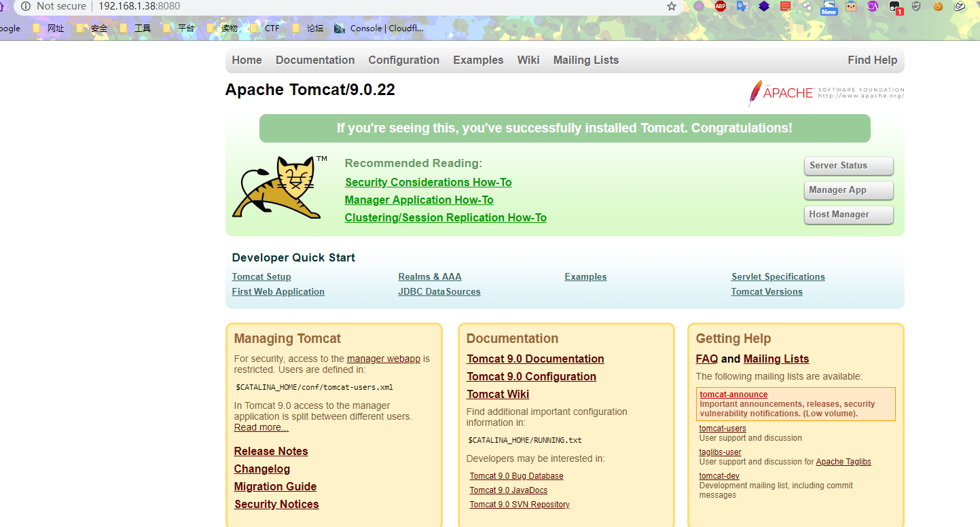Open the Adblock Plus (ABP) extension

(x=721, y=7)
